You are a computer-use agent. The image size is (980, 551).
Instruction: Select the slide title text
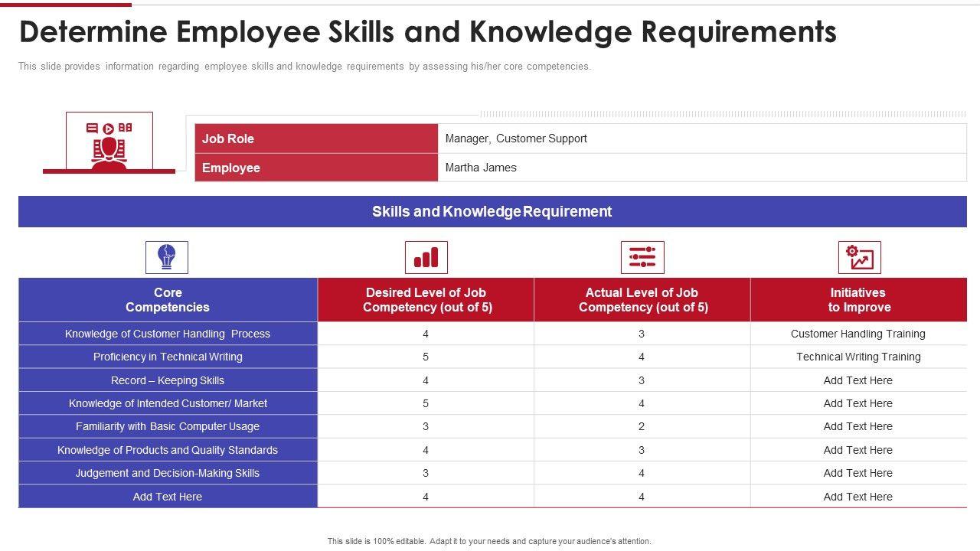427,32
